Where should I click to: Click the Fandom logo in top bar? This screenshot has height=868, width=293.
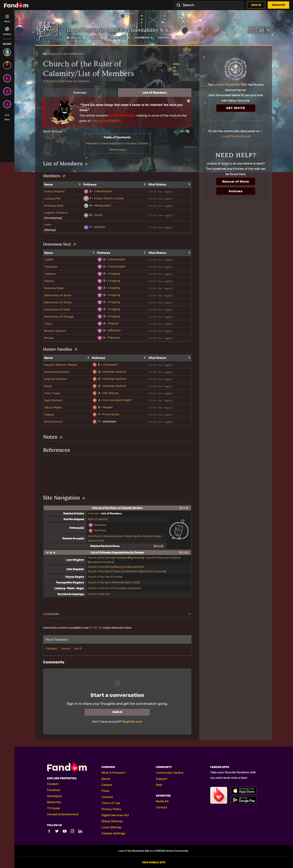pyautogui.click(x=16, y=5)
